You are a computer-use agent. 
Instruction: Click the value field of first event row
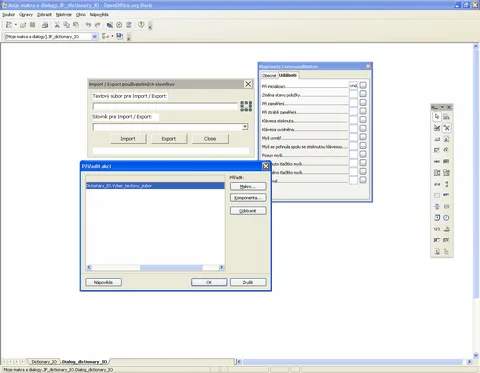[x=353, y=85]
